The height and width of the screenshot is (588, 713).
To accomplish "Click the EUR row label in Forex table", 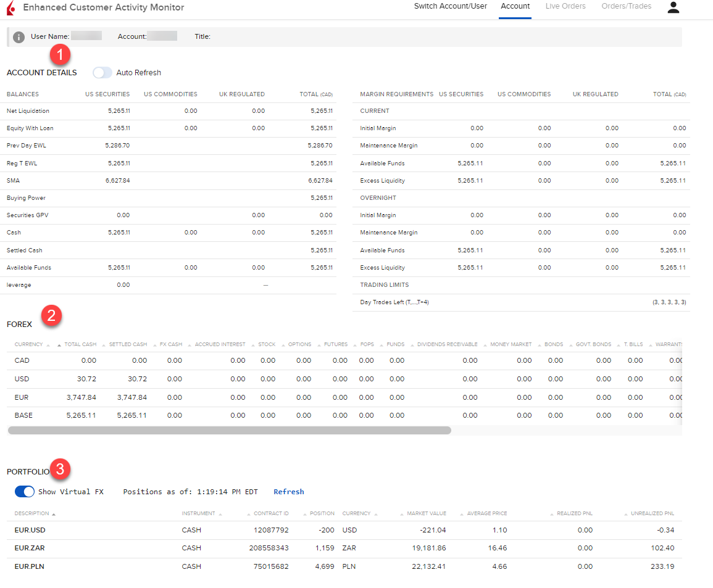I will point(22,397).
